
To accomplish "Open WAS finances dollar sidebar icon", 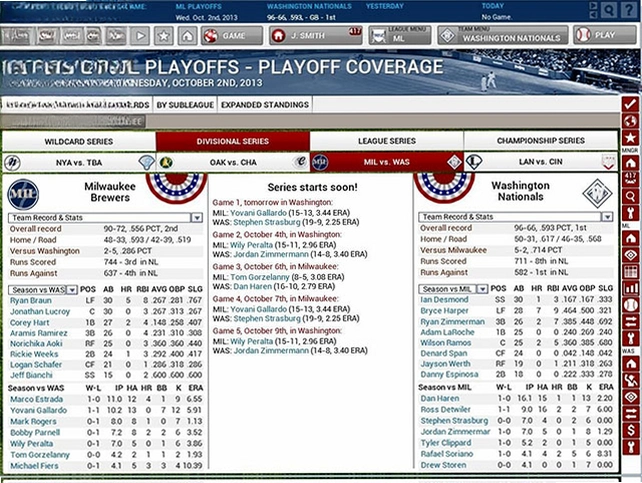I will point(631,430).
